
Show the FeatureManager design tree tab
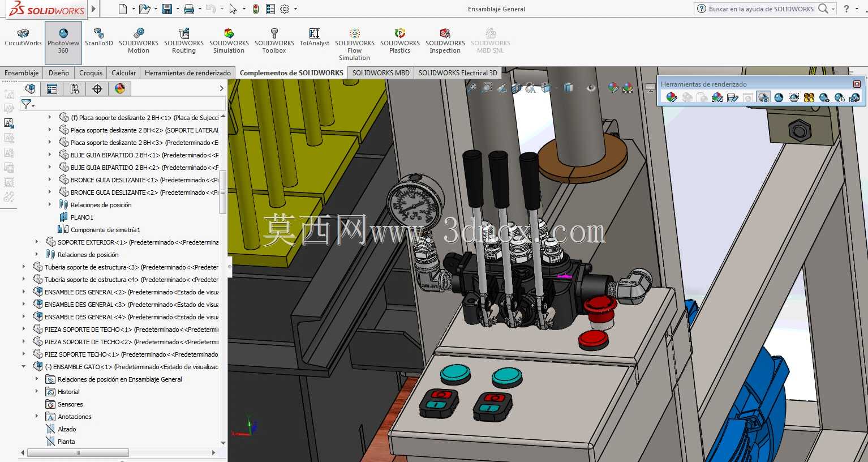pos(30,88)
